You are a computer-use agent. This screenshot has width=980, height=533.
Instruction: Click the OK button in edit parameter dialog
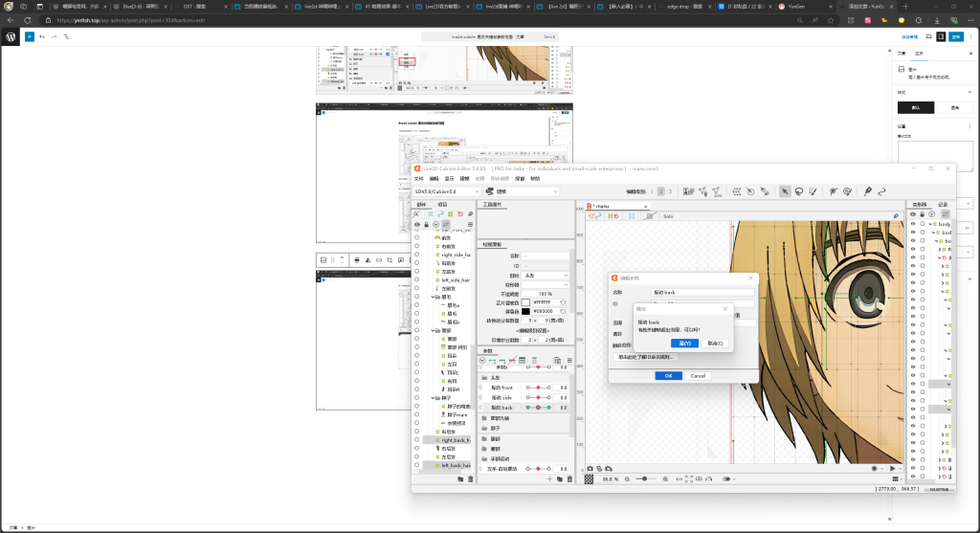668,375
